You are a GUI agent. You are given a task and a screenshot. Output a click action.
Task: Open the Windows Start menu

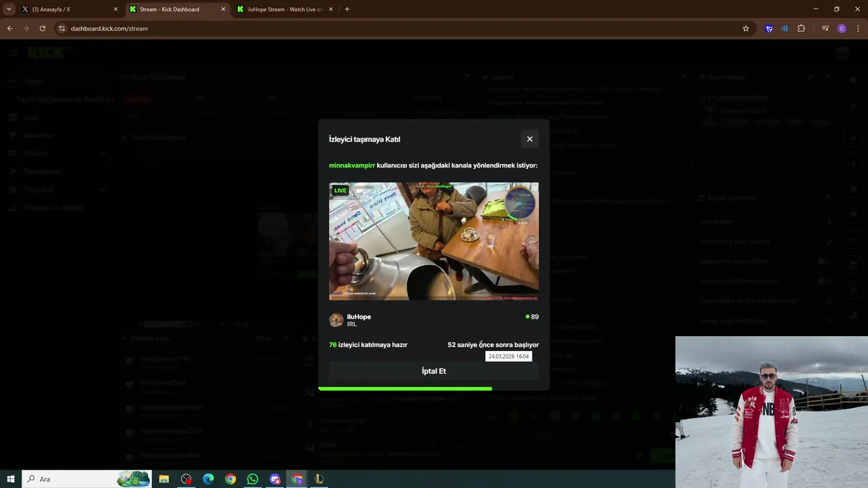coord(11,479)
